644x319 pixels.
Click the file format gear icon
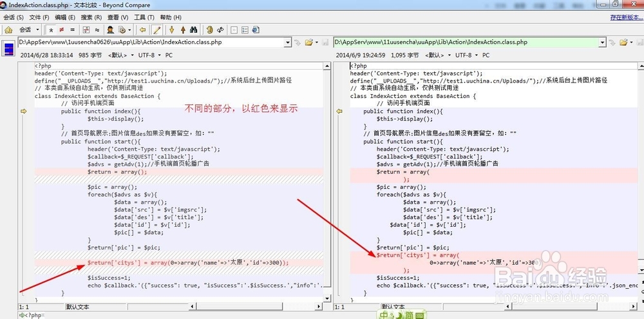tap(122, 30)
